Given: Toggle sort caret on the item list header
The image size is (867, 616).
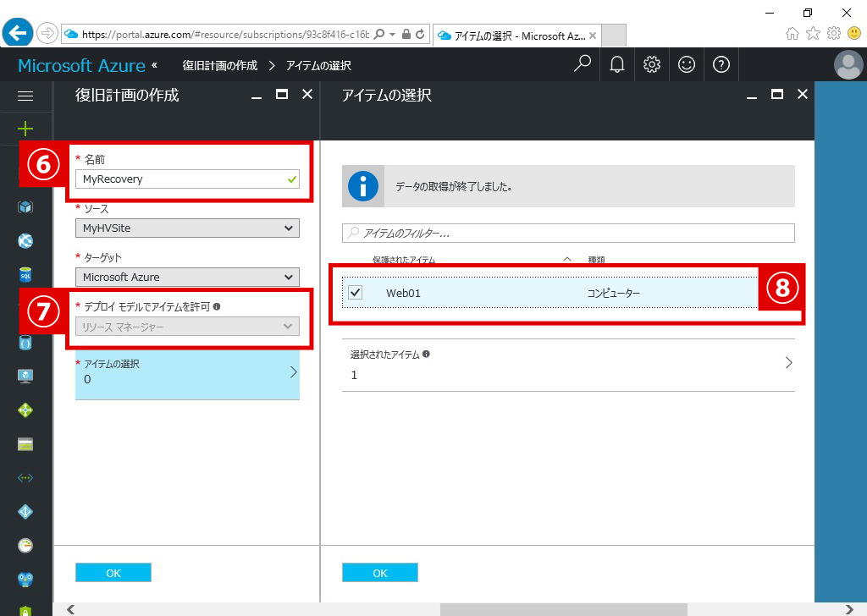Looking at the screenshot, I should tap(567, 259).
